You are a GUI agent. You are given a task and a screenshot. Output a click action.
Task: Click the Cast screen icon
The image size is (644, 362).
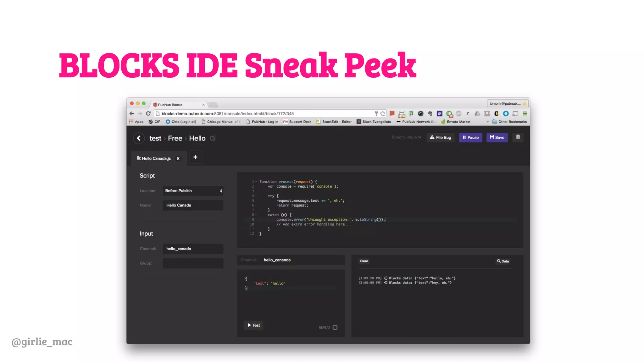(515, 113)
